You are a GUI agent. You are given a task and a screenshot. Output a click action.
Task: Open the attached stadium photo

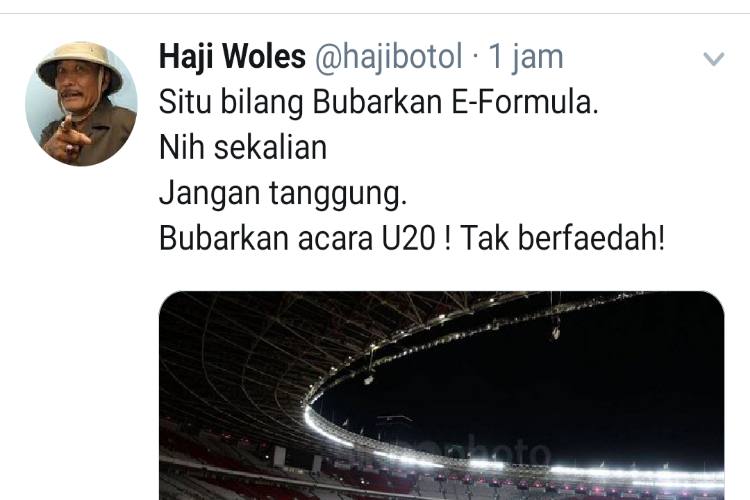coord(441,395)
